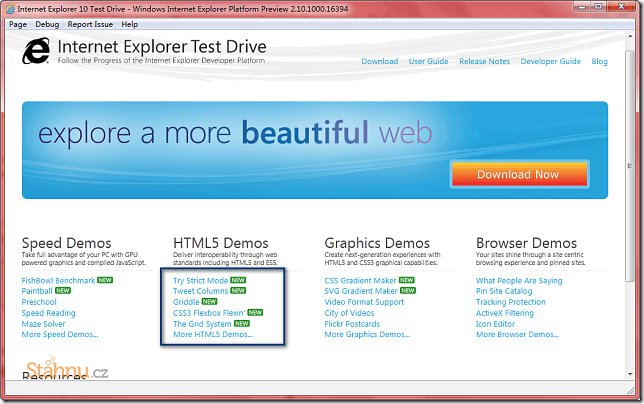Click the NEW badge beside Griddle
Viewport: 644px width, 404px height.
tap(209, 301)
